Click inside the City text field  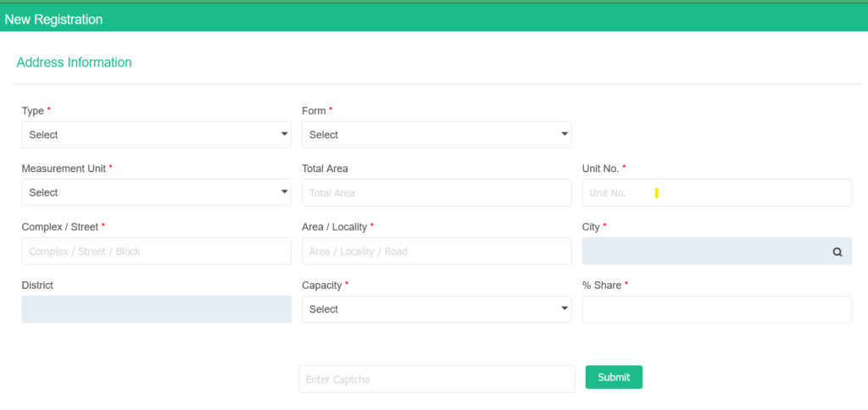click(x=704, y=252)
